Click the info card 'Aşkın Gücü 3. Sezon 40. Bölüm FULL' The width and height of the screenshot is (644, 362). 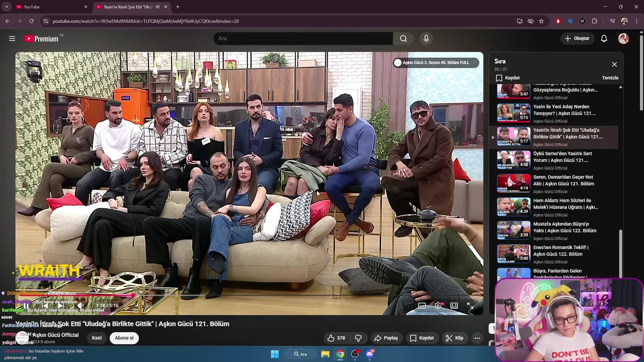436,63
